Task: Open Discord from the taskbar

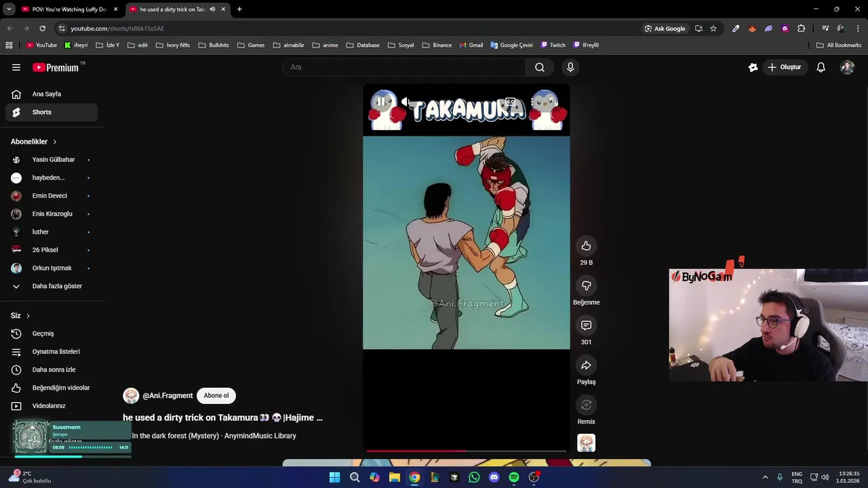Action: [494, 477]
